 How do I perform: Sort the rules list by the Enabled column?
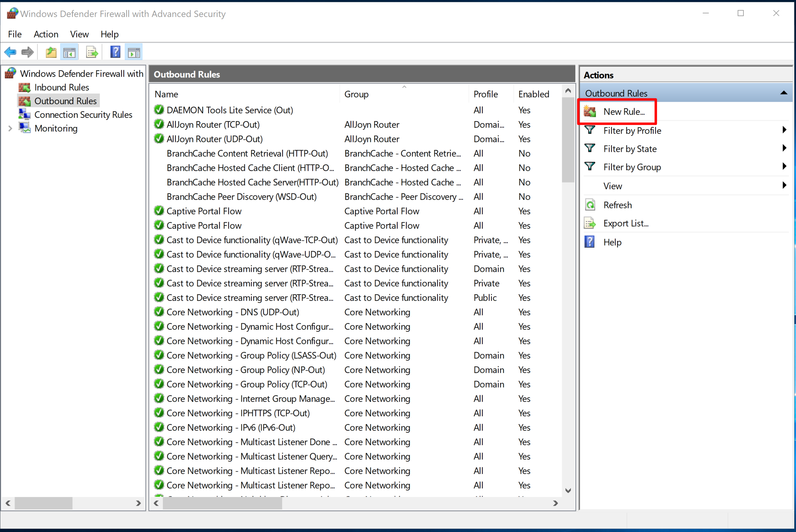533,94
